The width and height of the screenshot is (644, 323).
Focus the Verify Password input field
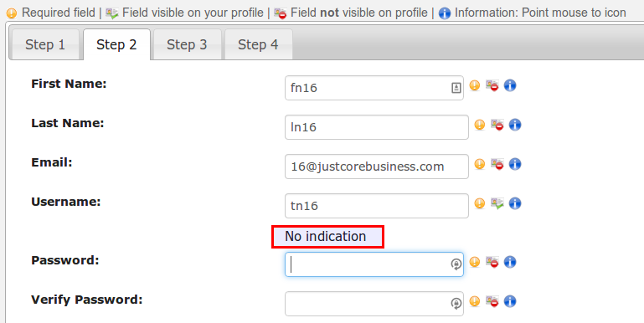pos(374,304)
